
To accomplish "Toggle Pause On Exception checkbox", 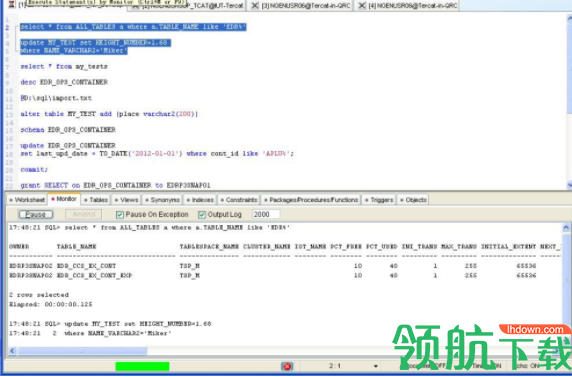I will (120, 215).
